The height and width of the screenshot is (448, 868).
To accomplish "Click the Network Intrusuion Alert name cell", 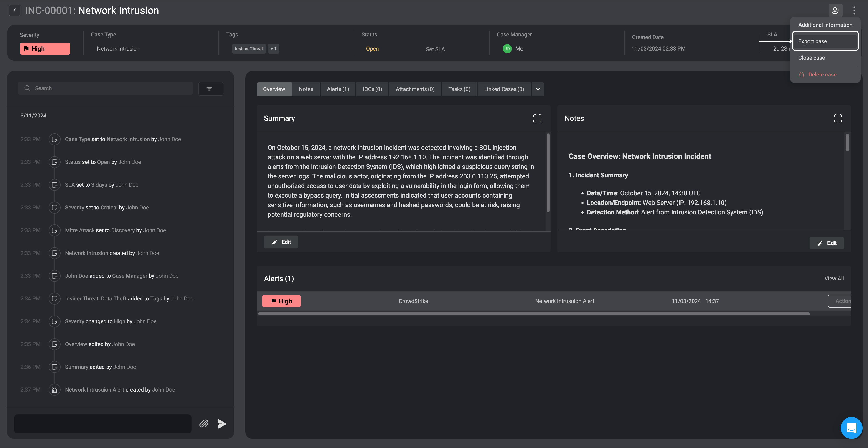I will tap(564, 301).
